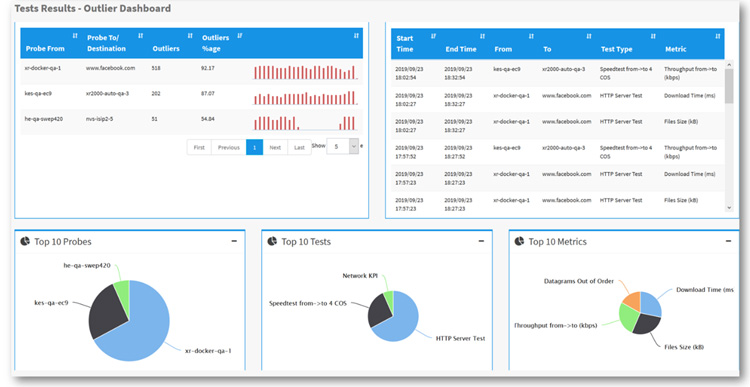Click outliers percentage 54.84
Screen dimensions: 750x387
pos(208,119)
